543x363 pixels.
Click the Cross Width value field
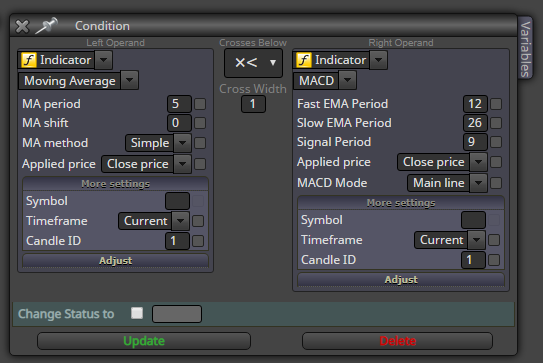253,104
